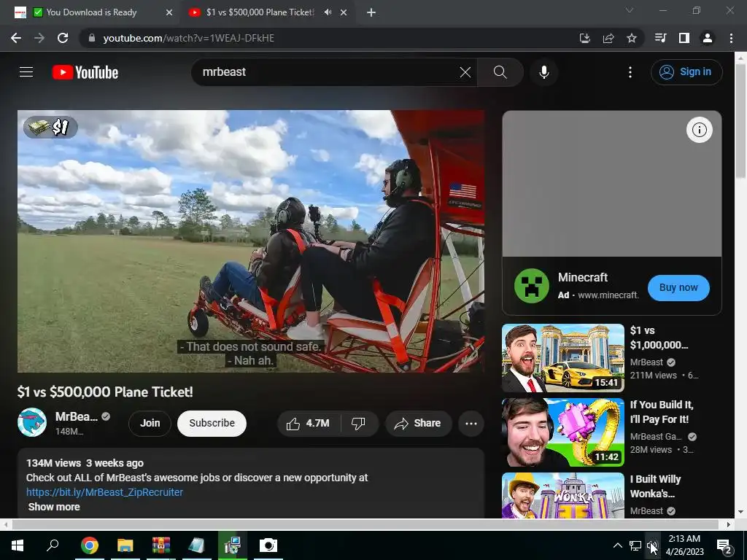This screenshot has height=560, width=747.
Task: Open Chrome media controls icon
Action: [660, 38]
